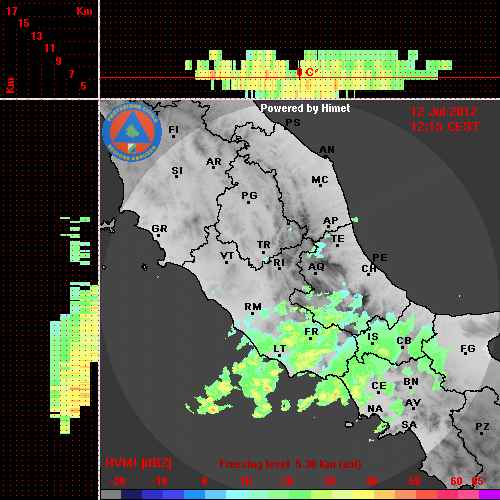Screen dimensions: 500x500
Task: Click the HVMI [dBZ] label
Action: tap(138, 463)
